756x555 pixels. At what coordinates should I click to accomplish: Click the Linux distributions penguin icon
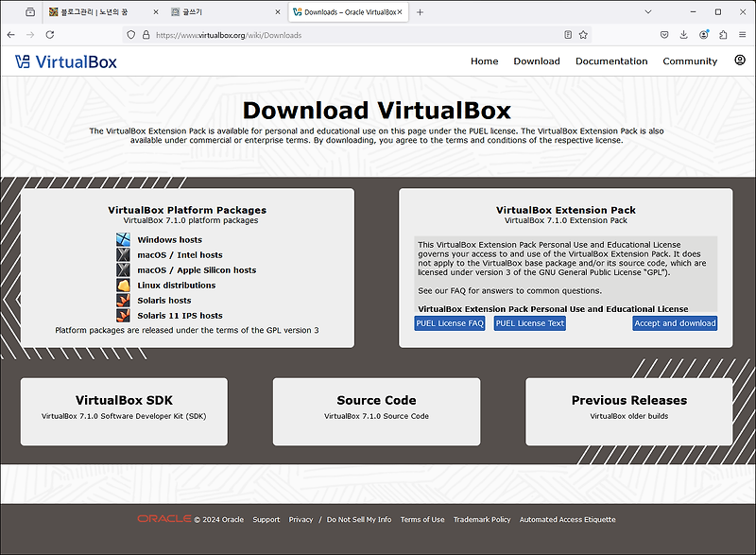(x=123, y=286)
